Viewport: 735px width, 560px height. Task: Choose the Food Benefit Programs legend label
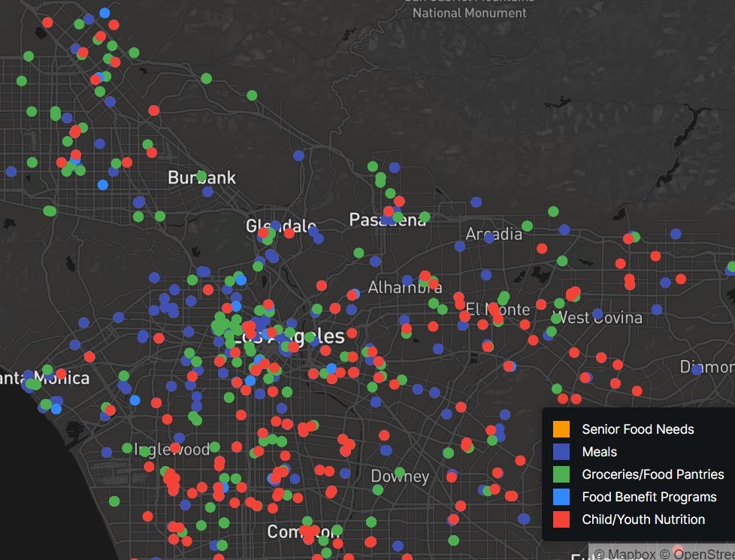click(649, 497)
